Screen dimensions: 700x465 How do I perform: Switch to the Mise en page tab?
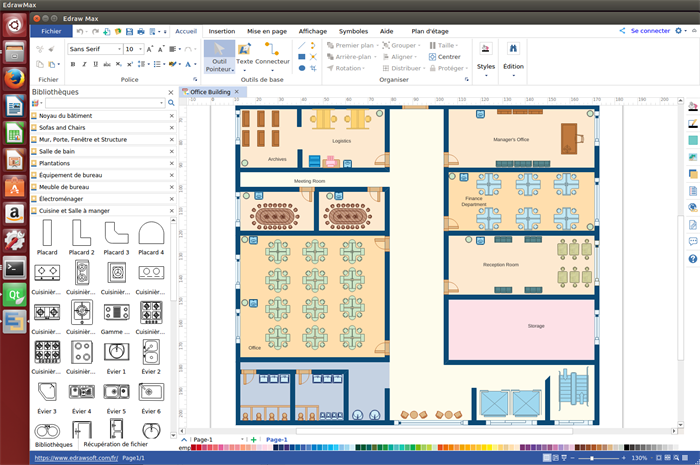267,31
